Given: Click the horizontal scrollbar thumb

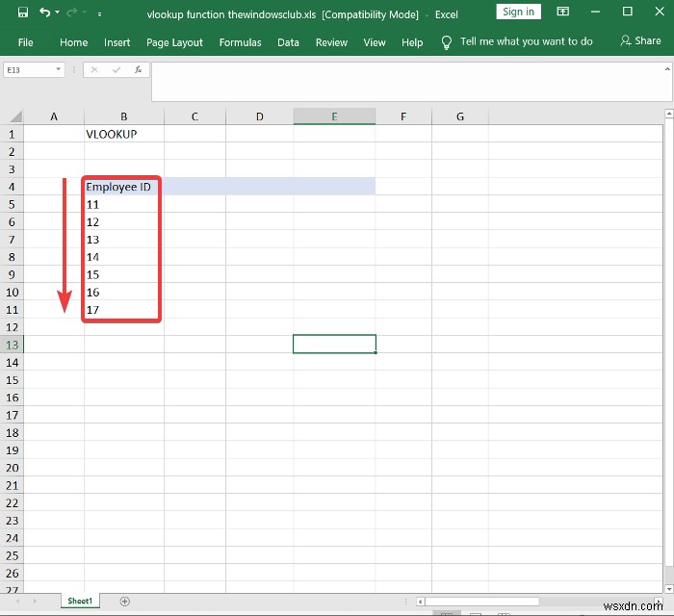Looking at the screenshot, I should 481,602.
